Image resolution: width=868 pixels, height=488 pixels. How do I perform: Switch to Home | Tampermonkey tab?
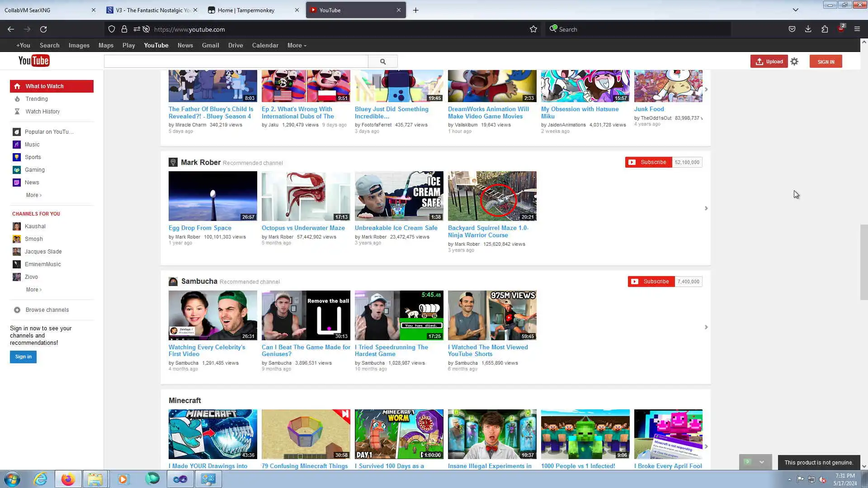coord(246,10)
